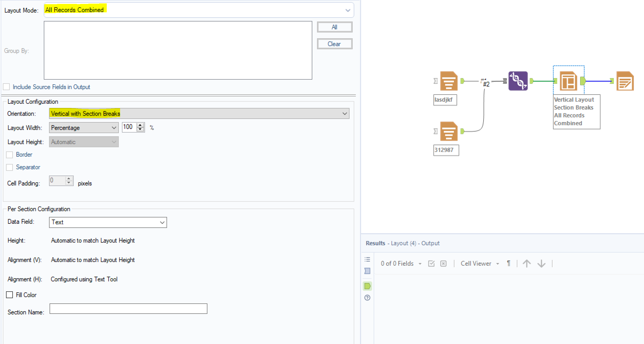Toggle whitespace characters in Results toolbar
644x344 pixels.
508,263
